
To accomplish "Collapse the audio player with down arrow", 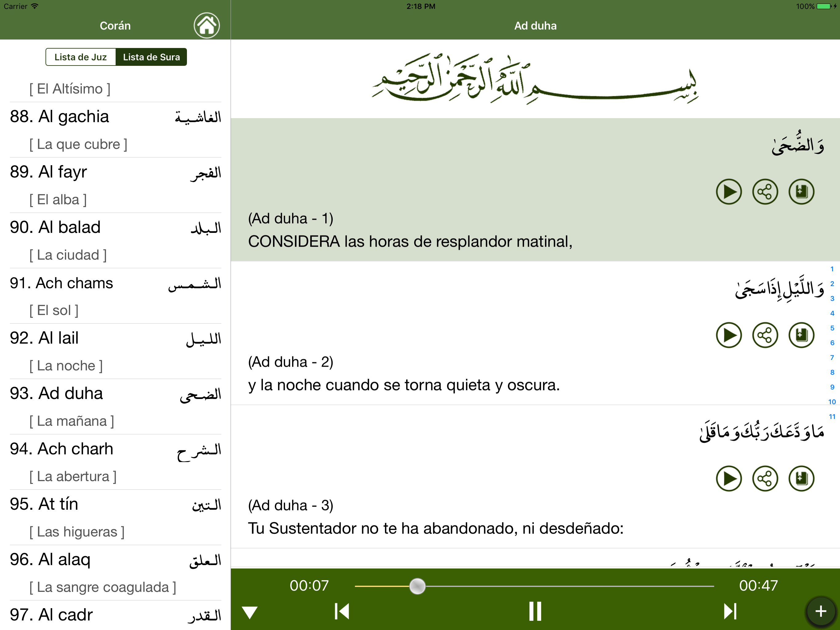I will point(250,612).
